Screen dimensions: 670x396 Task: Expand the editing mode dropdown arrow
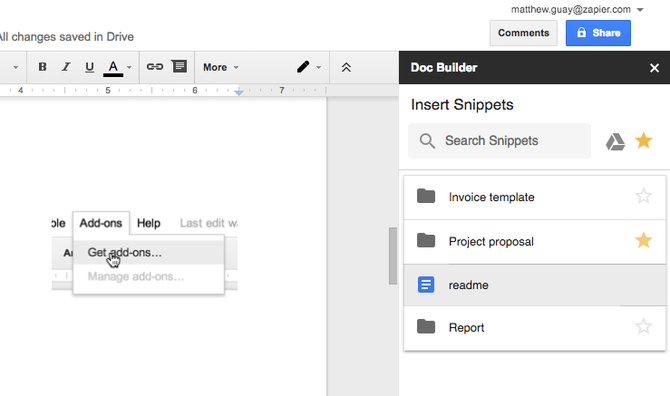click(x=318, y=67)
